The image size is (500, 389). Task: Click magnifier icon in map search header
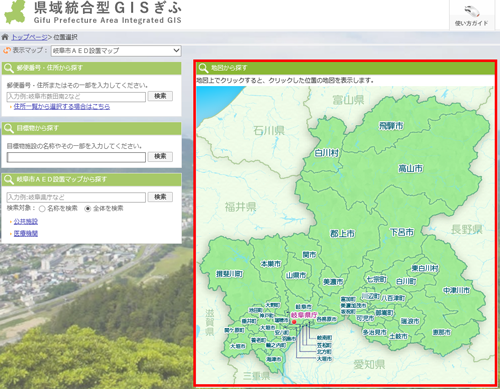click(x=203, y=68)
